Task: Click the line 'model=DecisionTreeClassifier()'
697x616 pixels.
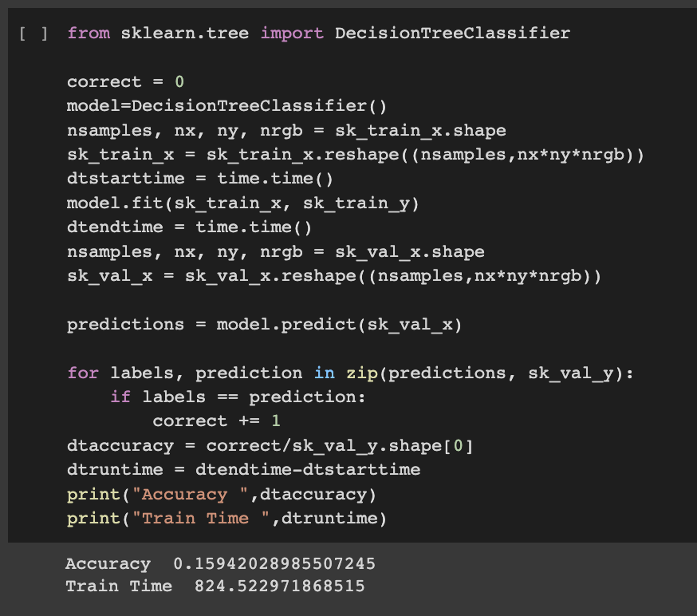Action: 226,106
